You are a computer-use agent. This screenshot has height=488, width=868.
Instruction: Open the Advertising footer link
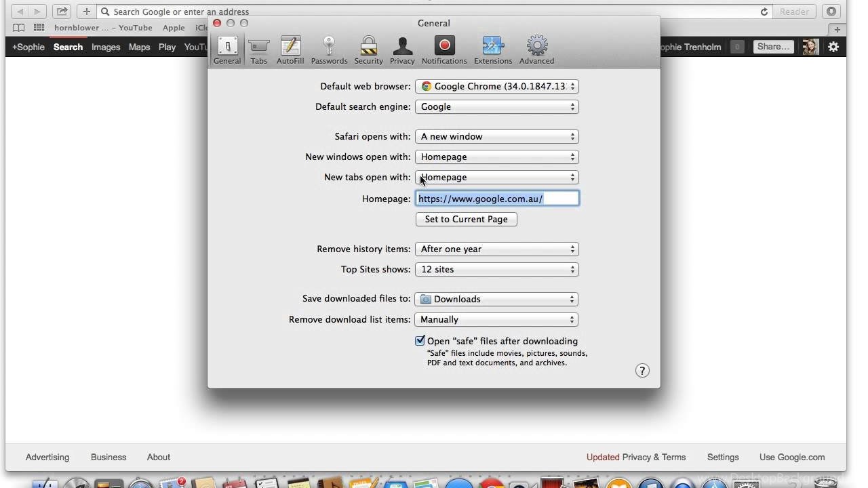point(47,457)
